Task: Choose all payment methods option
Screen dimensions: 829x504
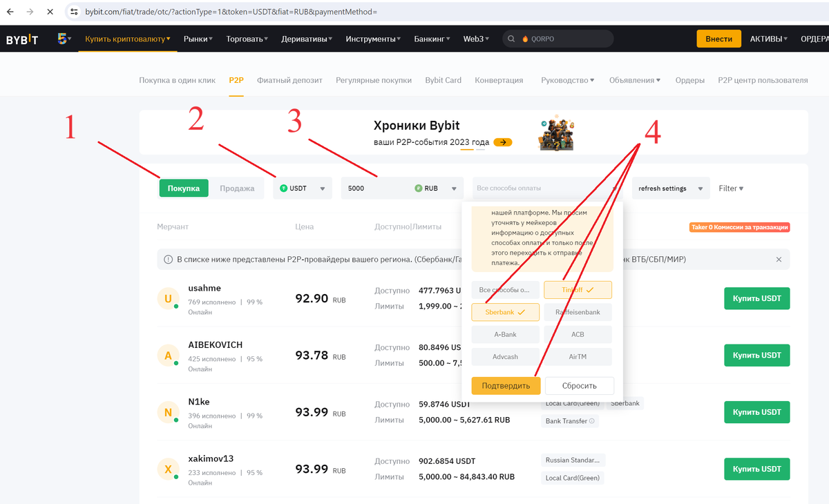Action: pyautogui.click(x=505, y=290)
